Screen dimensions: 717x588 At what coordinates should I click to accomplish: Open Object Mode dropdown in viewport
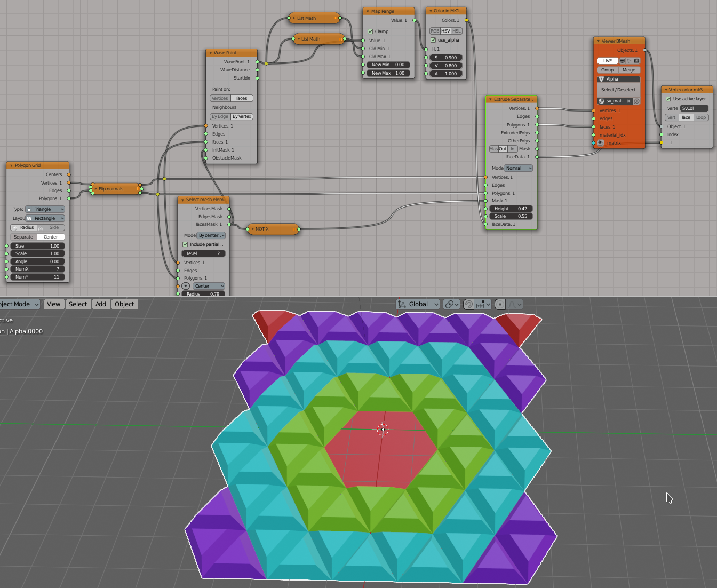(x=19, y=304)
